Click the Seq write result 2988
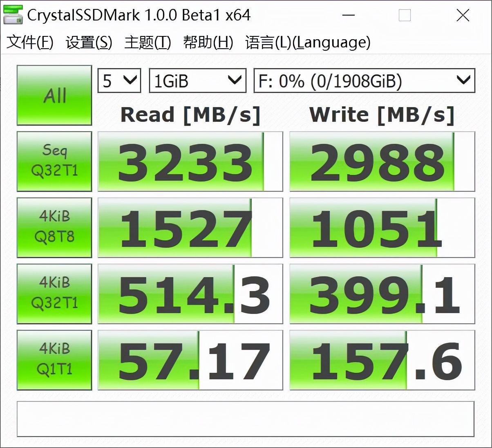 [x=382, y=161]
